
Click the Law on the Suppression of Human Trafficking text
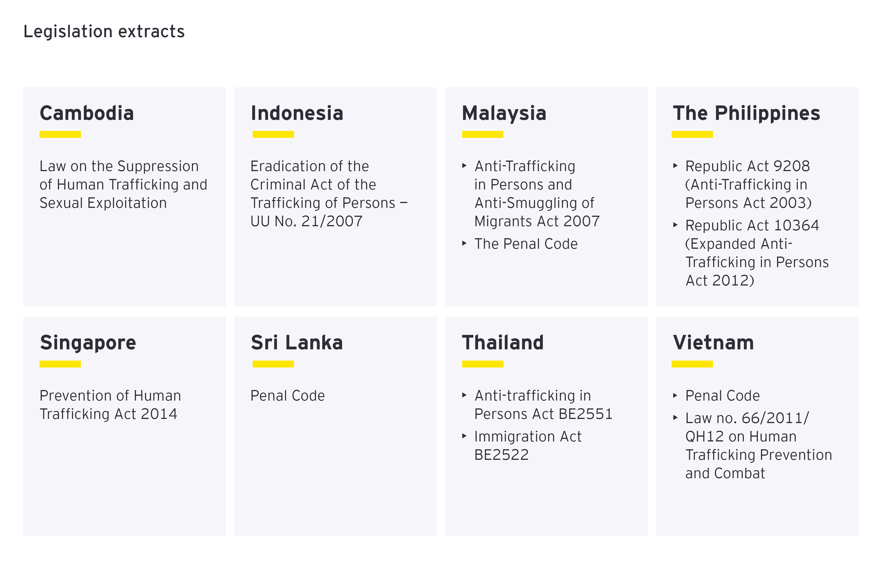(123, 184)
